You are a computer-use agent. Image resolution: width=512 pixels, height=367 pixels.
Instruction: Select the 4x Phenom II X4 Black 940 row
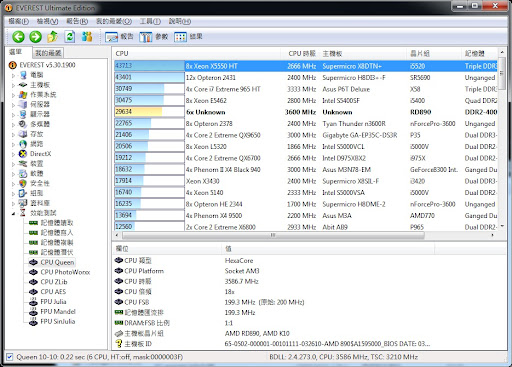tap(306, 170)
